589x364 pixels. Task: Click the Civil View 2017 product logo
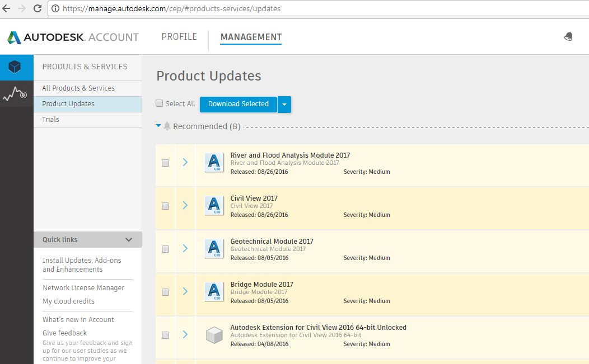[214, 206]
